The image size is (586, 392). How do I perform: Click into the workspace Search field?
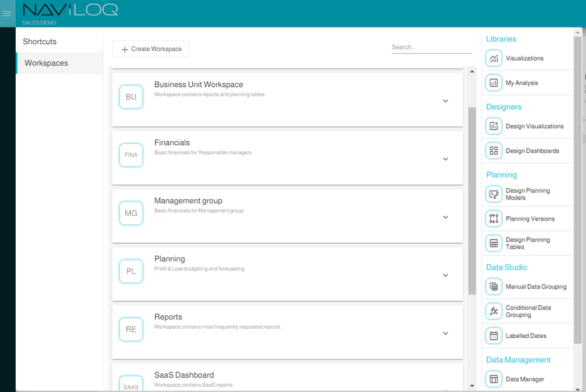431,48
